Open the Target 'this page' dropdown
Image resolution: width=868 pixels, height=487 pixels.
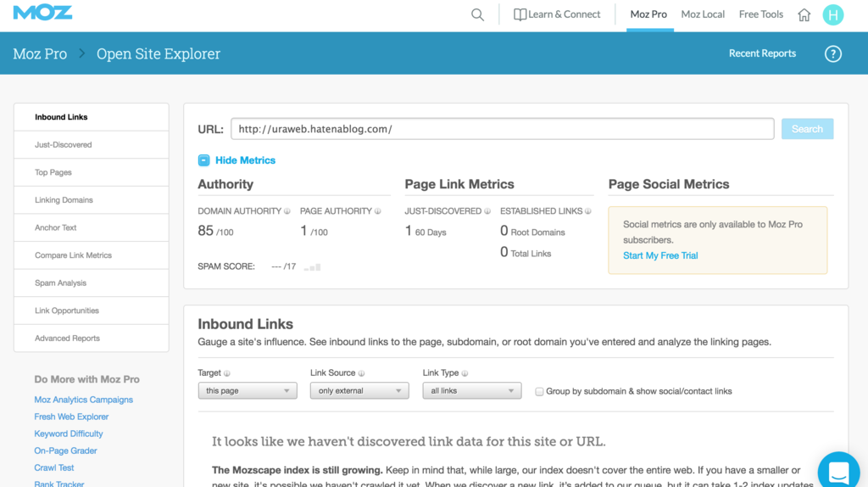coord(248,390)
